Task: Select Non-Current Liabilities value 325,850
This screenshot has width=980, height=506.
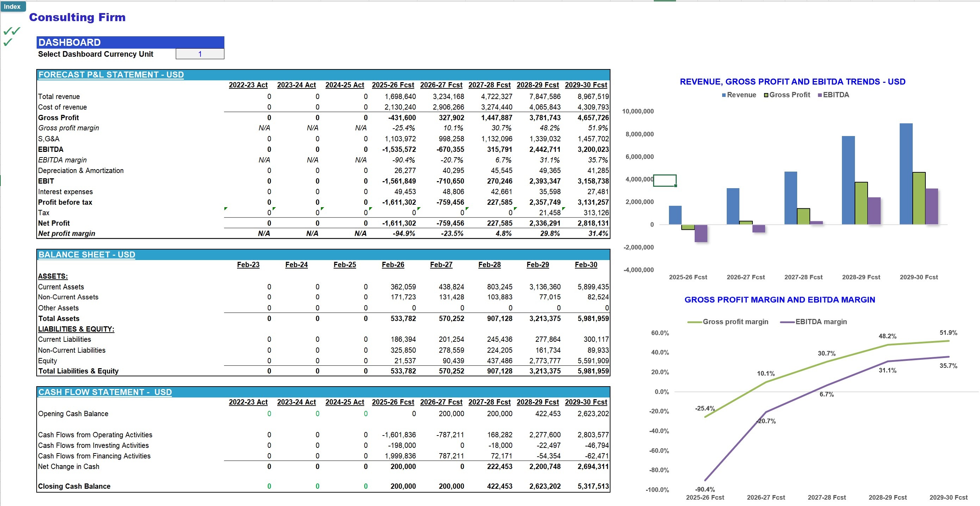Action: (x=403, y=350)
